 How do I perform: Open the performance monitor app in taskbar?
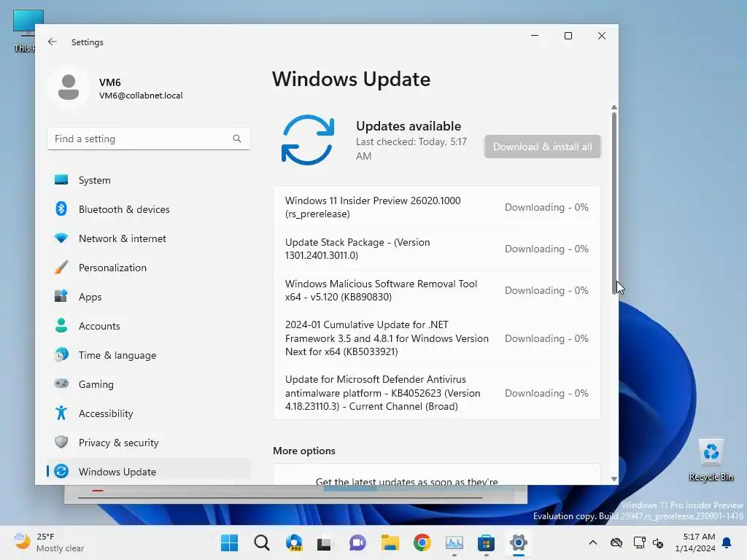(x=454, y=542)
